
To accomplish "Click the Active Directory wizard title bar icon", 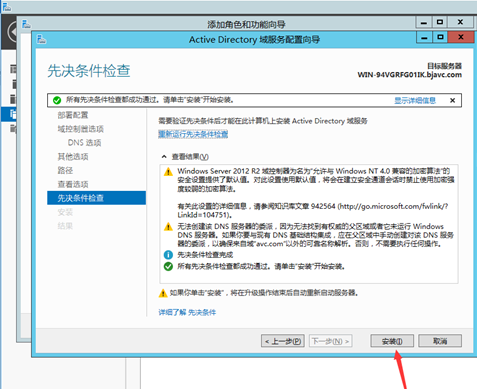I will 41,39.
